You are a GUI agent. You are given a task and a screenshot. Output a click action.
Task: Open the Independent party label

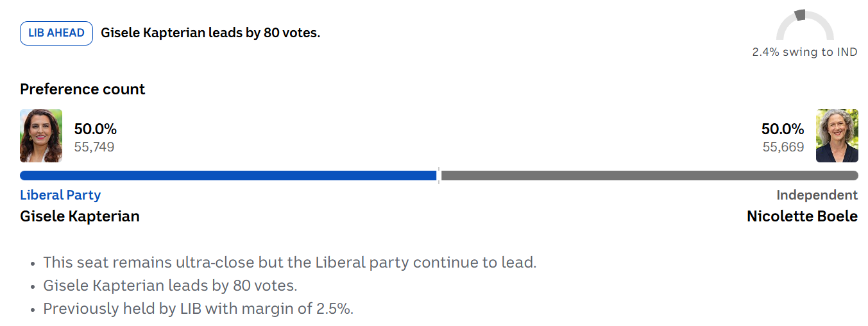tap(817, 195)
